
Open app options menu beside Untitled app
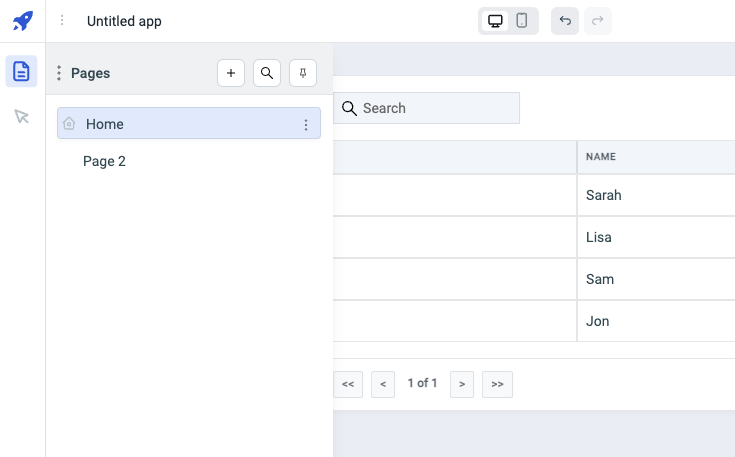coord(62,21)
